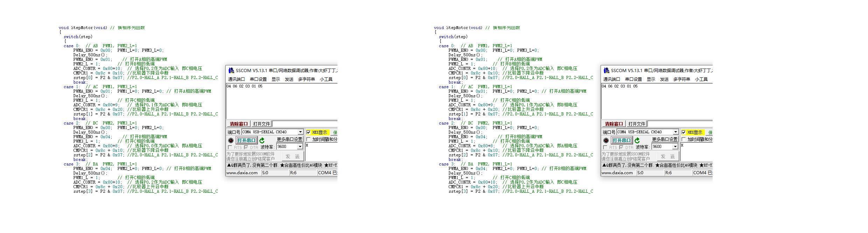Click the SSCOM app icon in the left window's title bar
The height and width of the screenshot is (233, 868).
(x=231, y=70)
